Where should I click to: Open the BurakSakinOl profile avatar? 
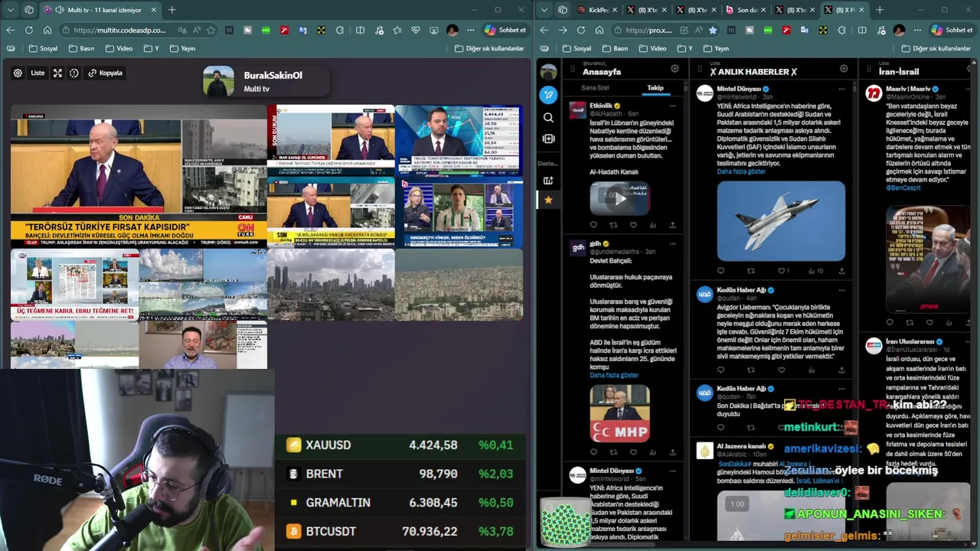[218, 81]
